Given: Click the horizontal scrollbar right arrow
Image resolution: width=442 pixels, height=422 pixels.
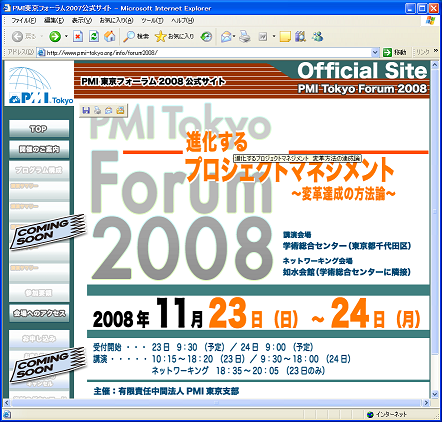Looking at the screenshot, I should point(426,403).
